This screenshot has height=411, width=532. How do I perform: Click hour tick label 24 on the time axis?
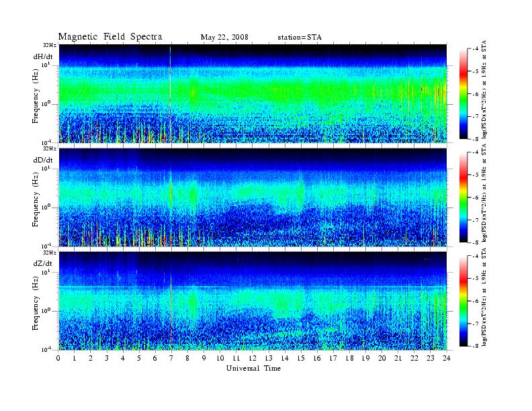point(447,358)
